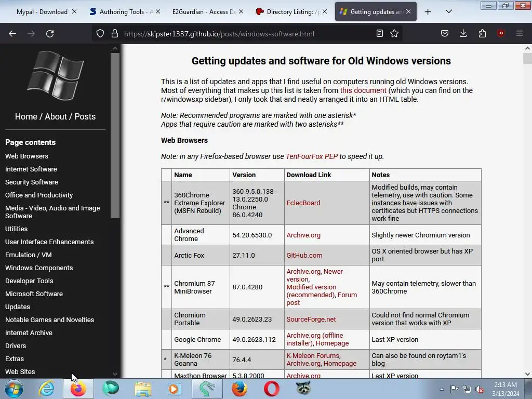Show hidden tray icons arrow
The image size is (532, 399).
[442, 389]
